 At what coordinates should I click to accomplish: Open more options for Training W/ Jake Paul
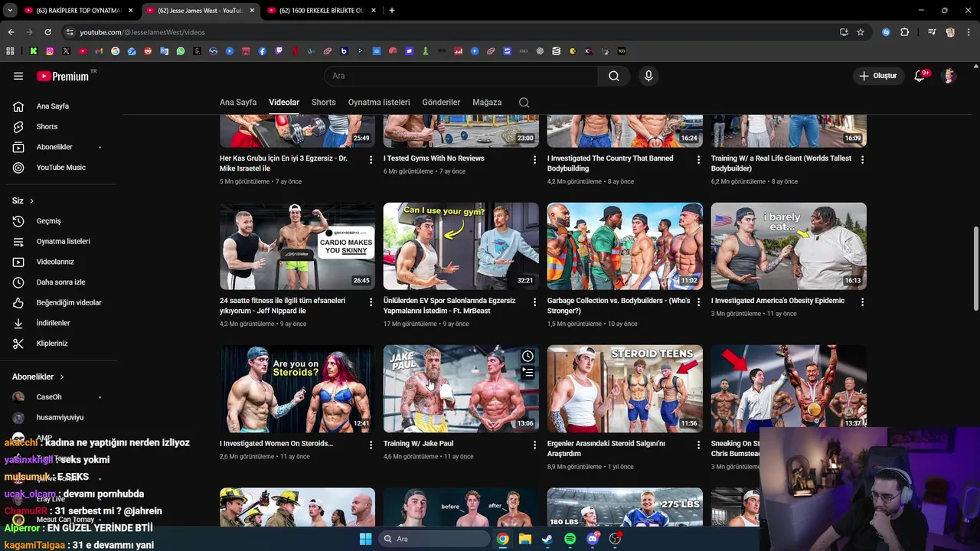point(534,445)
